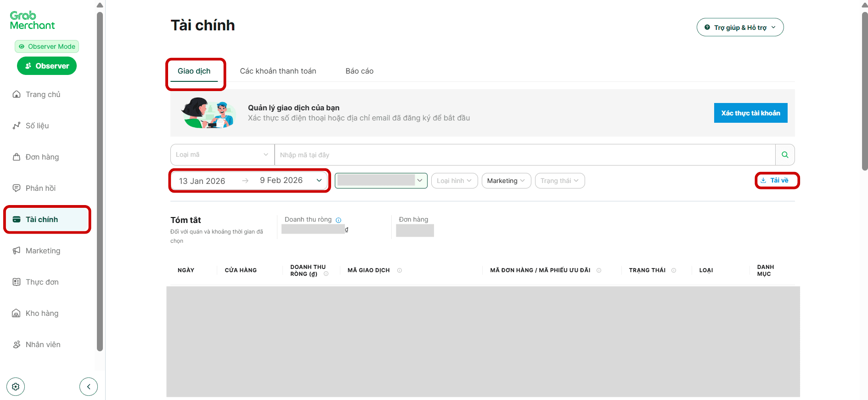Expand the Marketing filter dropdown

coord(506,181)
